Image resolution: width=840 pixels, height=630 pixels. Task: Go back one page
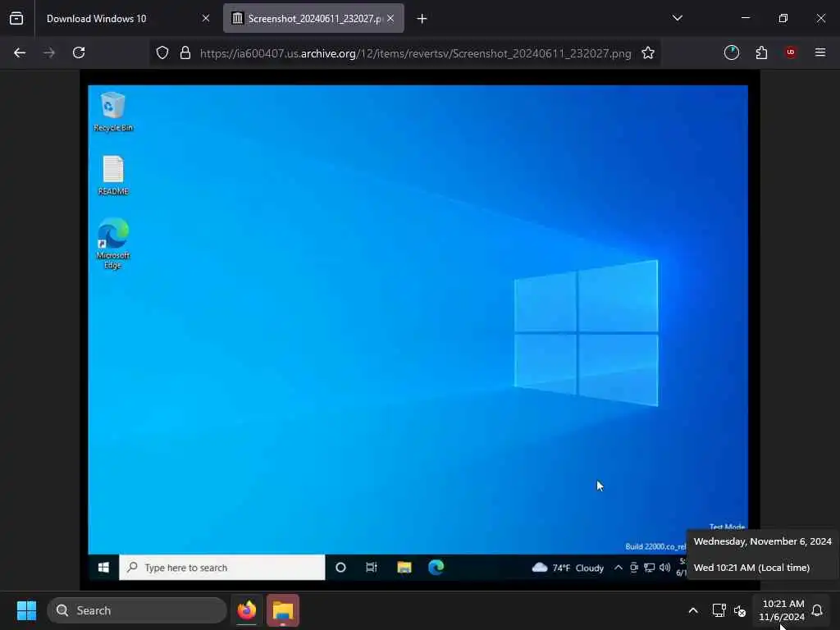20,53
